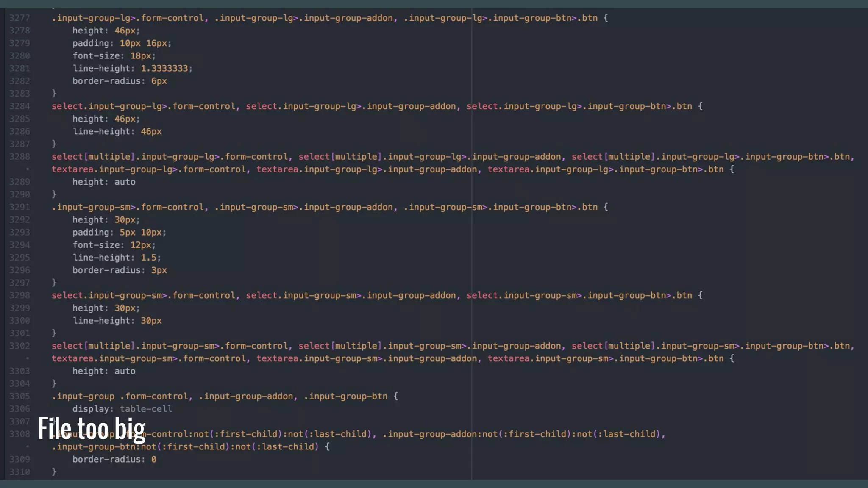Click "height: auto" on line 3303
The image size is (868, 488).
coord(104,371)
